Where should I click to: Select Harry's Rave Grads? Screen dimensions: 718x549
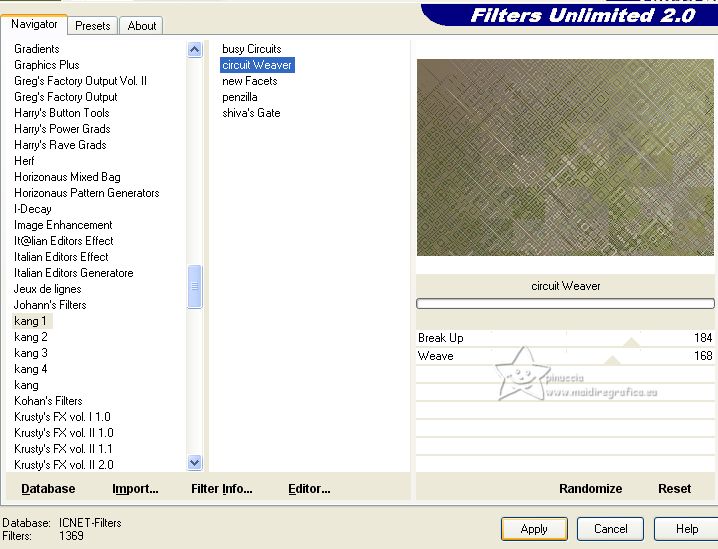tap(60, 145)
